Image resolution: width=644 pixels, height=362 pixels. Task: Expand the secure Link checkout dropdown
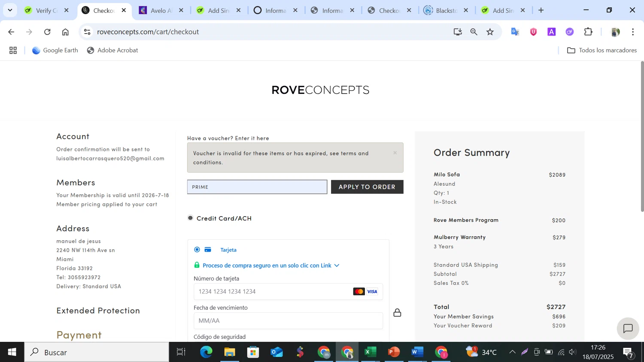(337, 265)
